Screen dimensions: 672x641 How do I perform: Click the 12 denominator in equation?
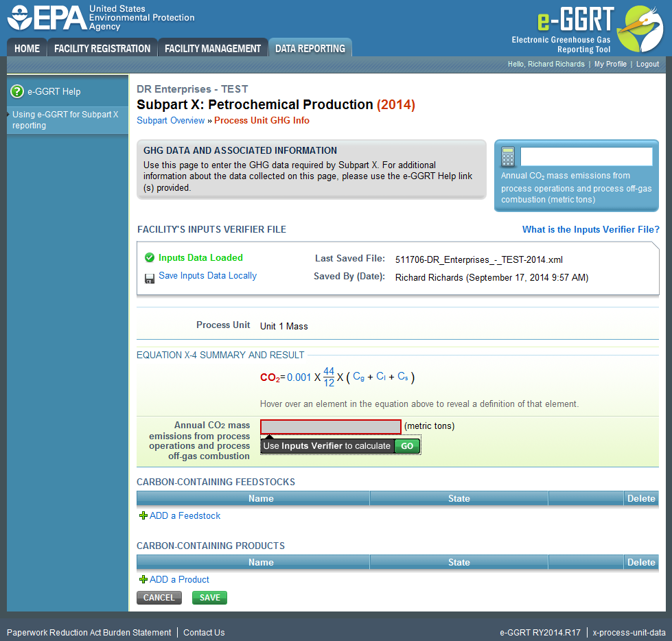click(x=329, y=383)
